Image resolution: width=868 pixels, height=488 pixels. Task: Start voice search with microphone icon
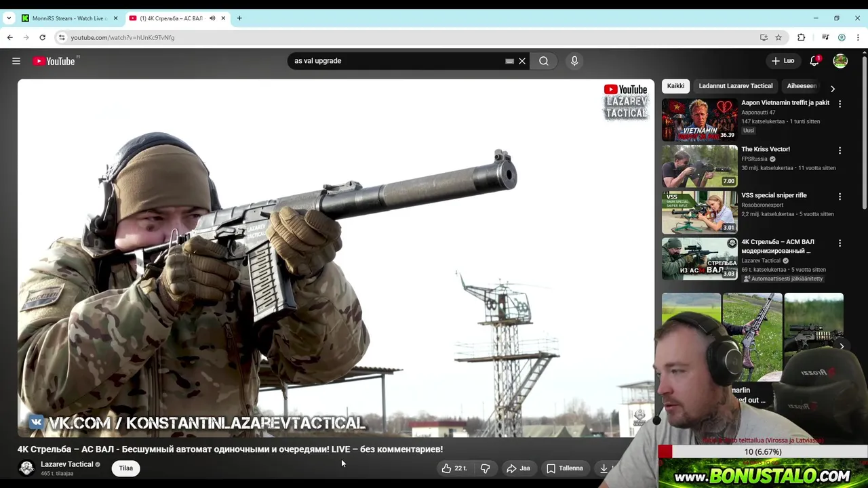click(x=574, y=61)
